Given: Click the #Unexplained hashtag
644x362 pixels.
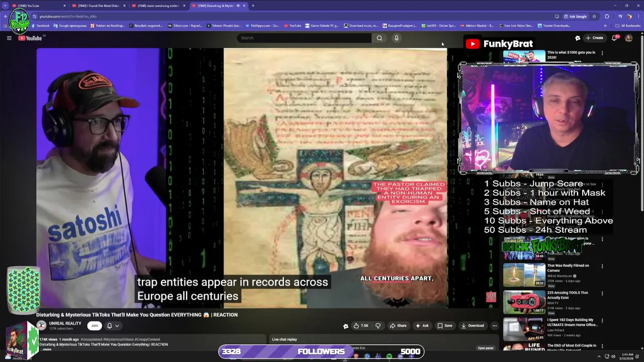Looking at the screenshot, I should click(92, 339).
